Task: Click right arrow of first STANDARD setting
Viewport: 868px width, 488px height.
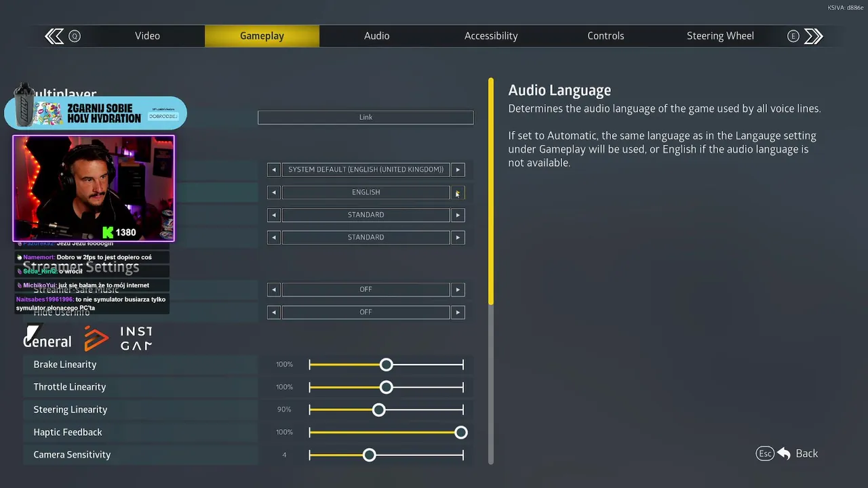Action: [458, 215]
